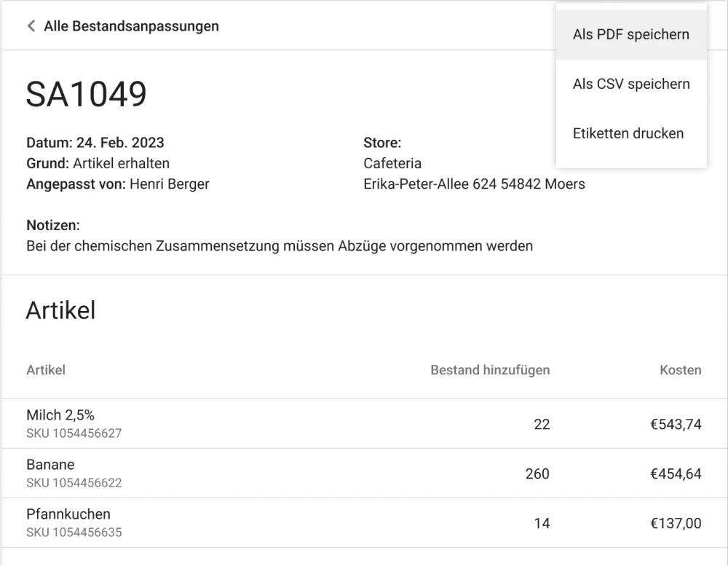Select 'Etiketten drucken' menu entry
This screenshot has width=728, height=566.
point(628,133)
